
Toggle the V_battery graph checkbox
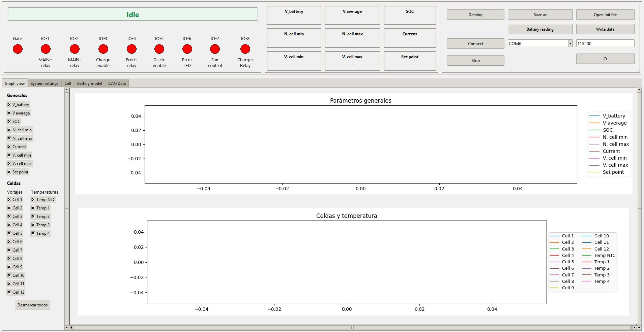tap(9, 104)
